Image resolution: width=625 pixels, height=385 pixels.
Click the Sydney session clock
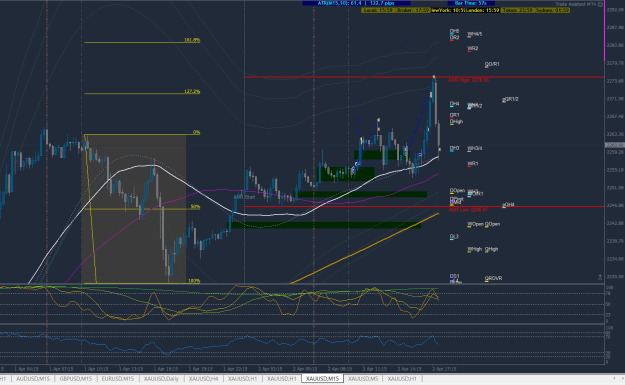point(552,10)
